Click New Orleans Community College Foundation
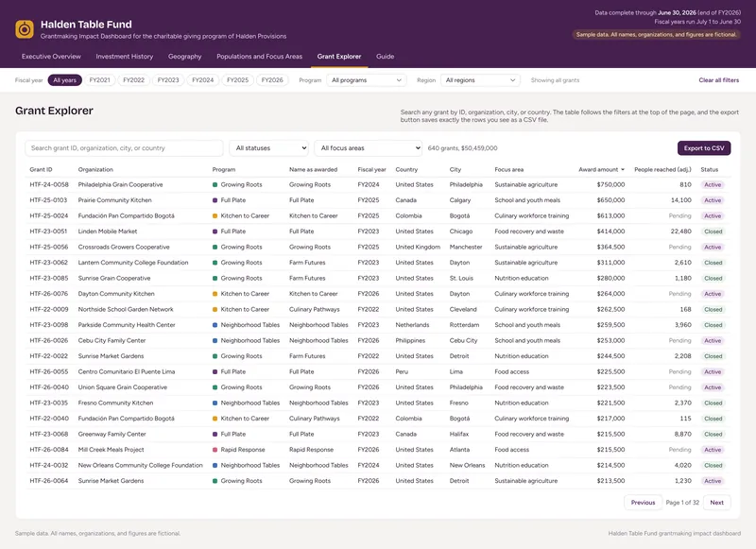The width and height of the screenshot is (756, 549). click(140, 465)
